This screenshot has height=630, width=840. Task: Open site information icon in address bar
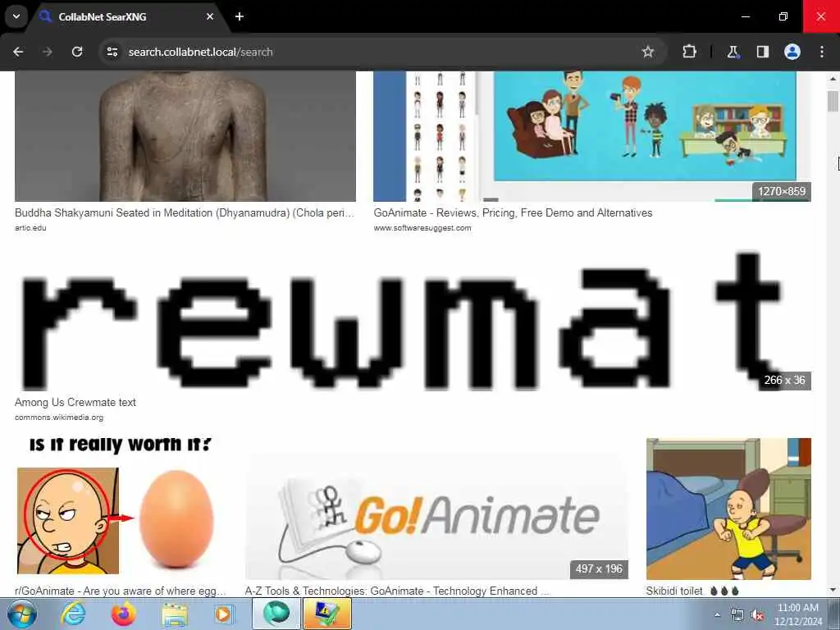[x=112, y=52]
